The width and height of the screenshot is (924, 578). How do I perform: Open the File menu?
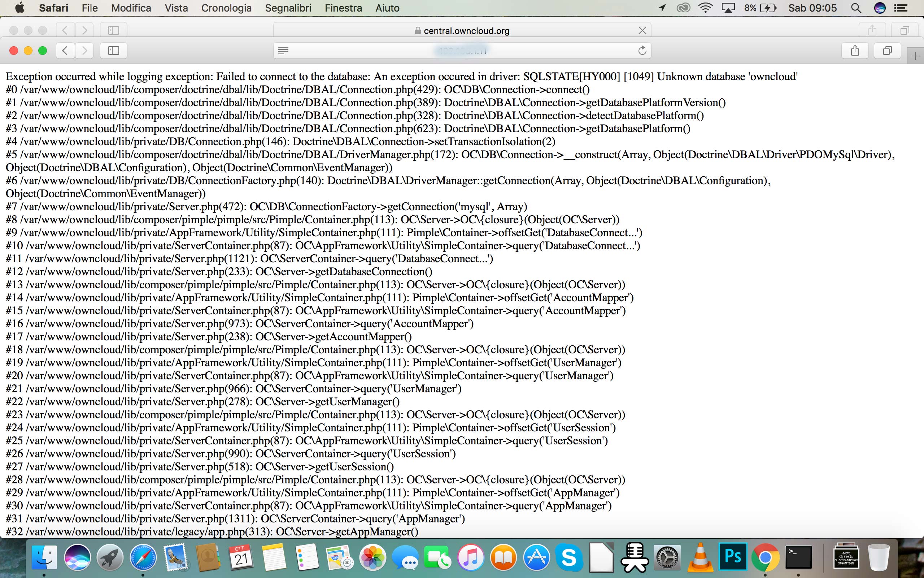[90, 8]
